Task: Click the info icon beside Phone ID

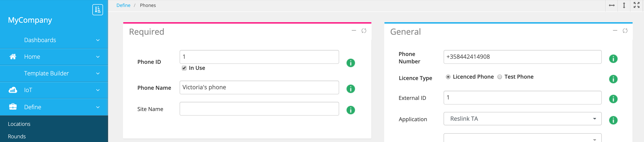Action: click(x=351, y=63)
